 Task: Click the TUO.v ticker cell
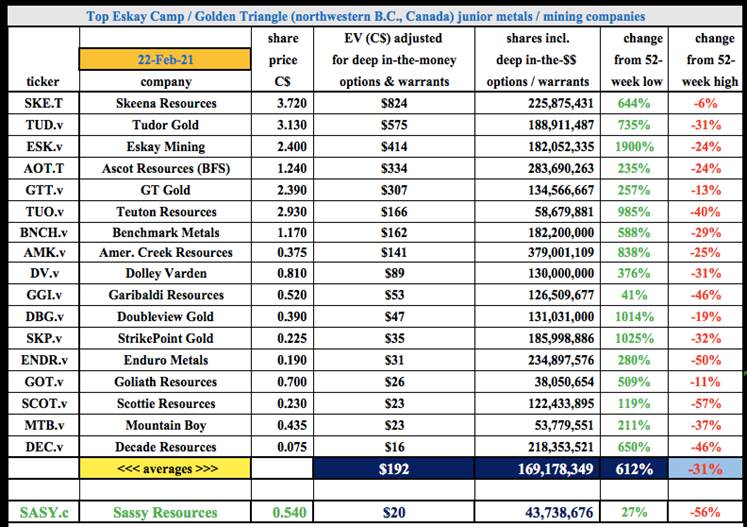tap(43, 212)
